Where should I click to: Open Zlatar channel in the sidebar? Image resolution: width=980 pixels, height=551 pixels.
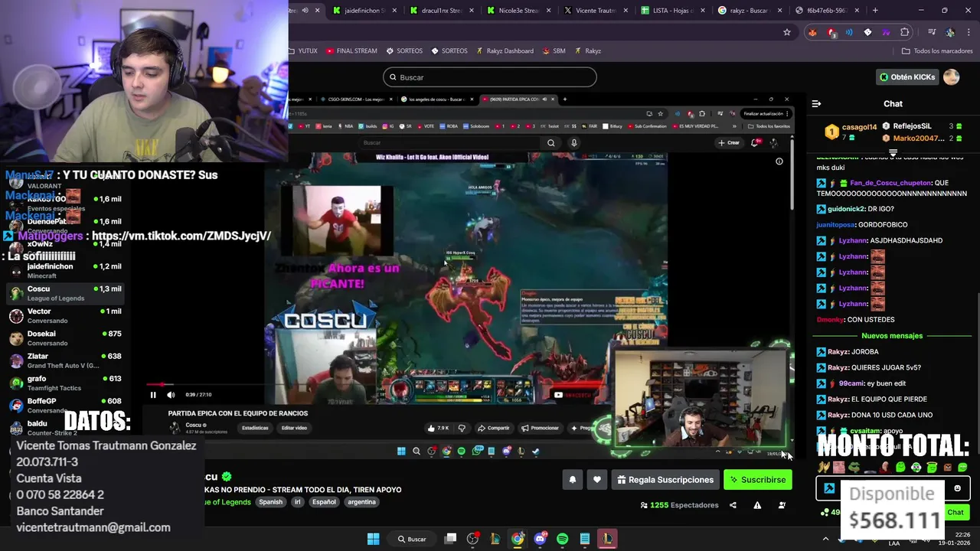point(64,360)
